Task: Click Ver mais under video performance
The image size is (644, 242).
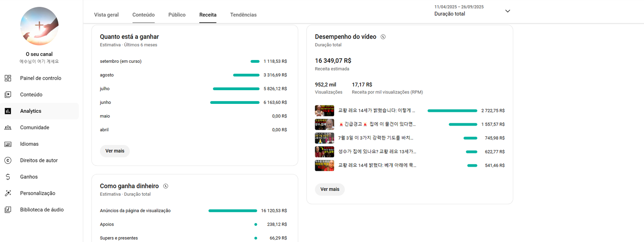Action: click(x=330, y=189)
